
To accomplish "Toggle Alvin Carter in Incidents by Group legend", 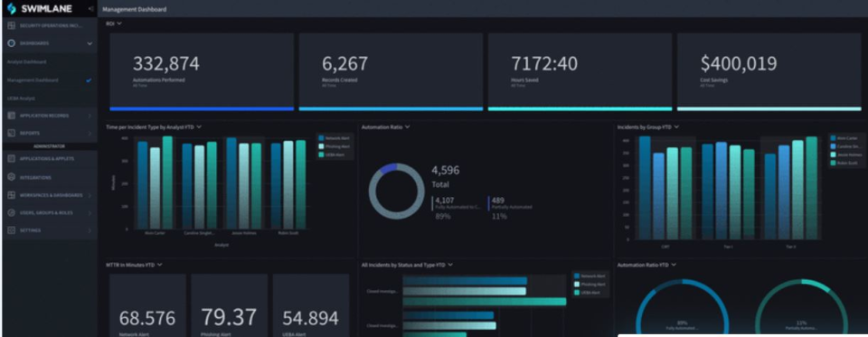I will [843, 138].
